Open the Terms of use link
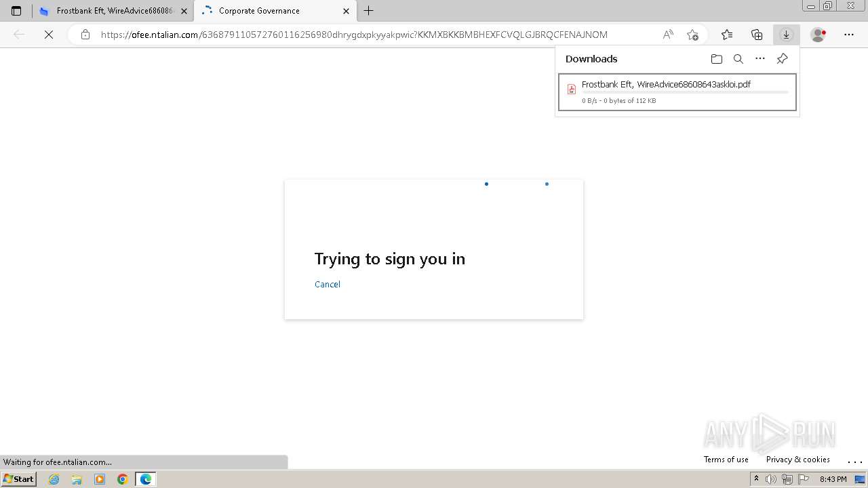Screen dimensions: 868x488 point(726,460)
